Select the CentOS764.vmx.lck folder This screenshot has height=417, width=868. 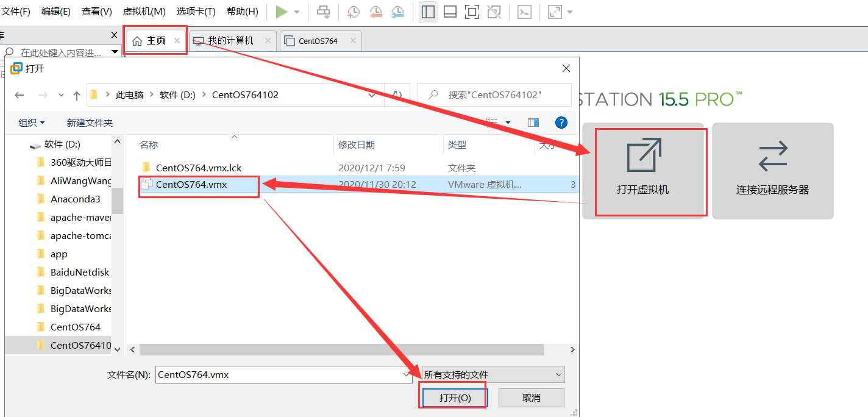coord(199,168)
